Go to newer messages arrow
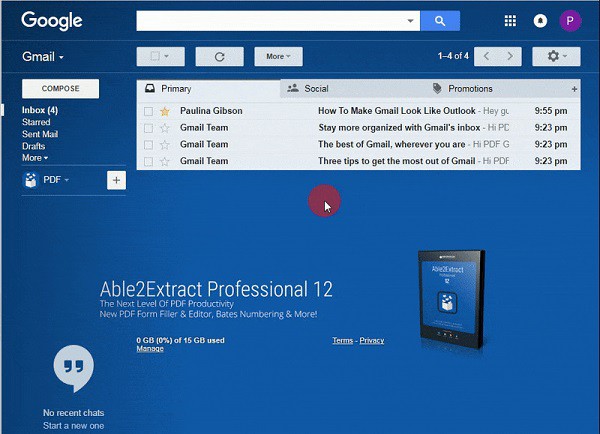Viewport: 600px width, 434px height. click(x=486, y=57)
